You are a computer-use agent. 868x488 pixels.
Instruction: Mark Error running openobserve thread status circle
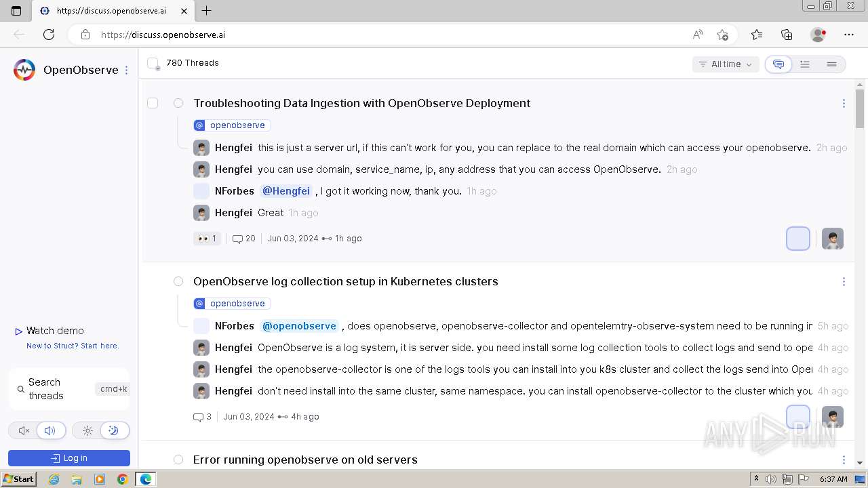coord(178,460)
